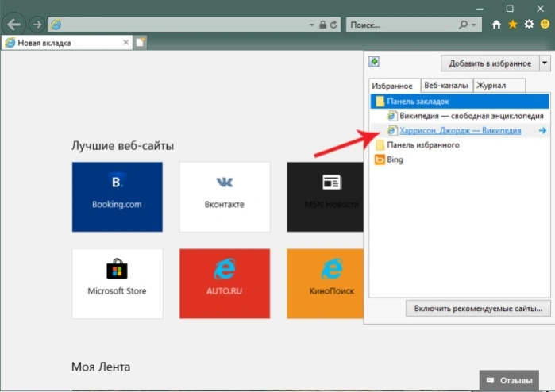
Task: Click Включить рекомендуемые сайты button
Action: point(478,309)
